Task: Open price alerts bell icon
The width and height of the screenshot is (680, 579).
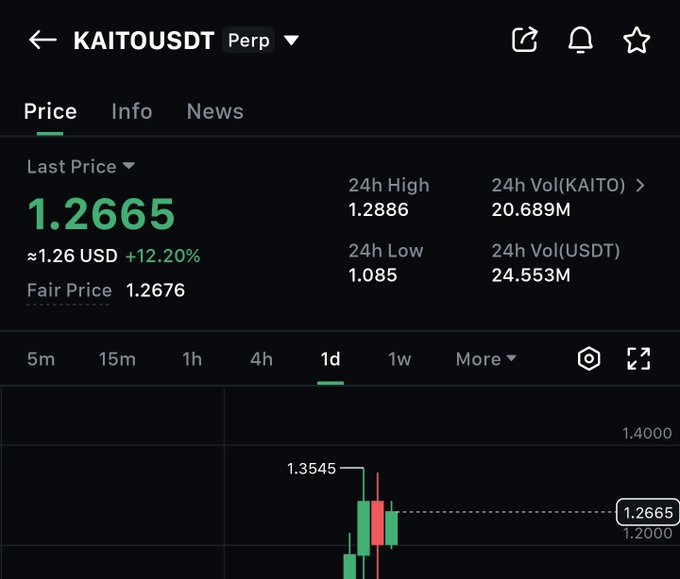Action: click(580, 40)
